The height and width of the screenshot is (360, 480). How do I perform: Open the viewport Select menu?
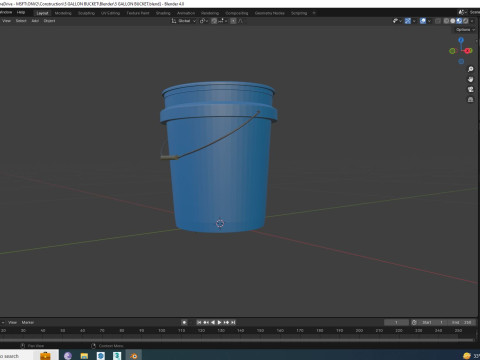[21, 21]
